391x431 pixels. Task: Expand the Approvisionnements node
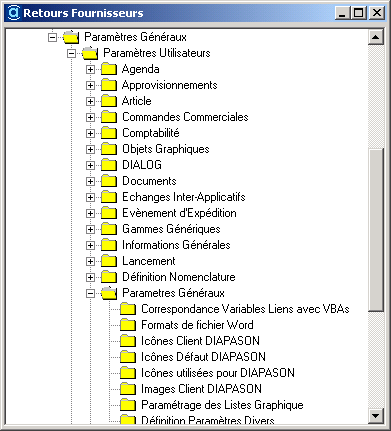90,85
